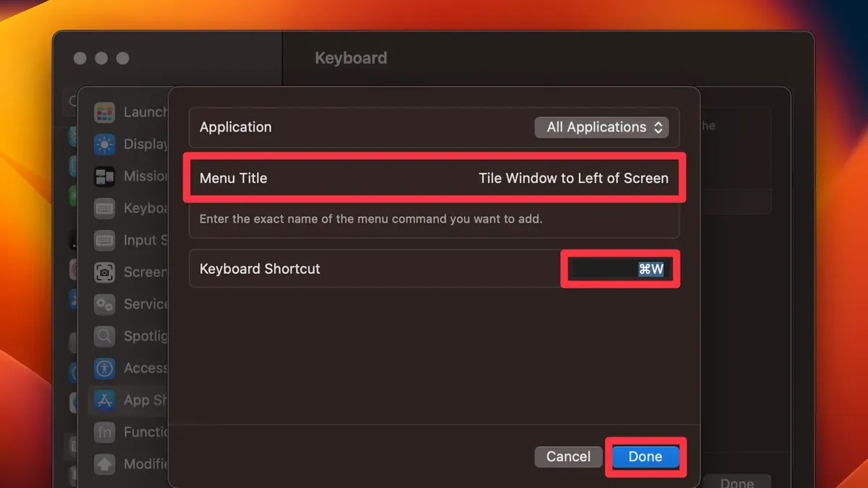Select Launchpad icon in sidebar

tap(105, 112)
